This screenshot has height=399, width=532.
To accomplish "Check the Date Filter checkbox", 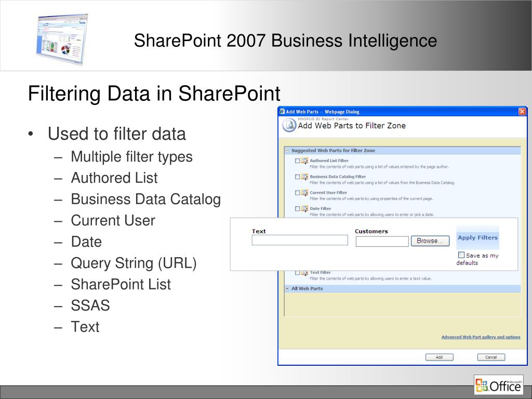I will point(298,209).
